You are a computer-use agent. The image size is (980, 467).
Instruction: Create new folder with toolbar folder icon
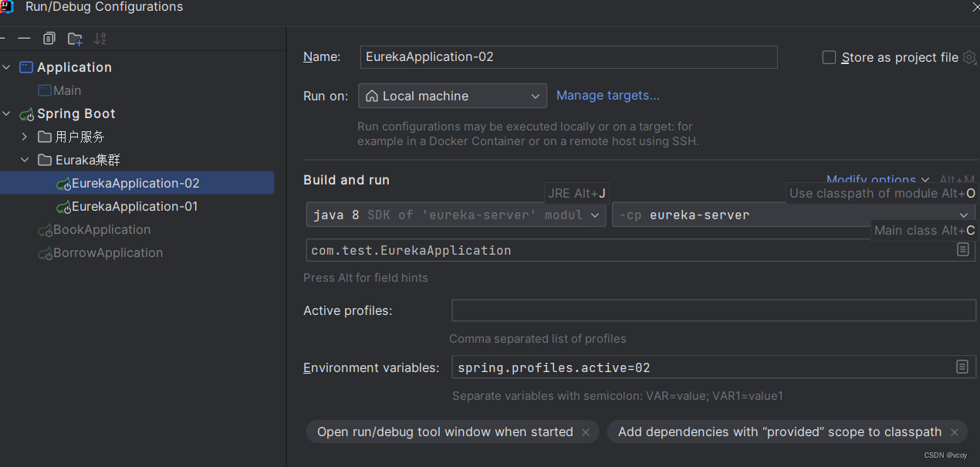pyautogui.click(x=75, y=39)
